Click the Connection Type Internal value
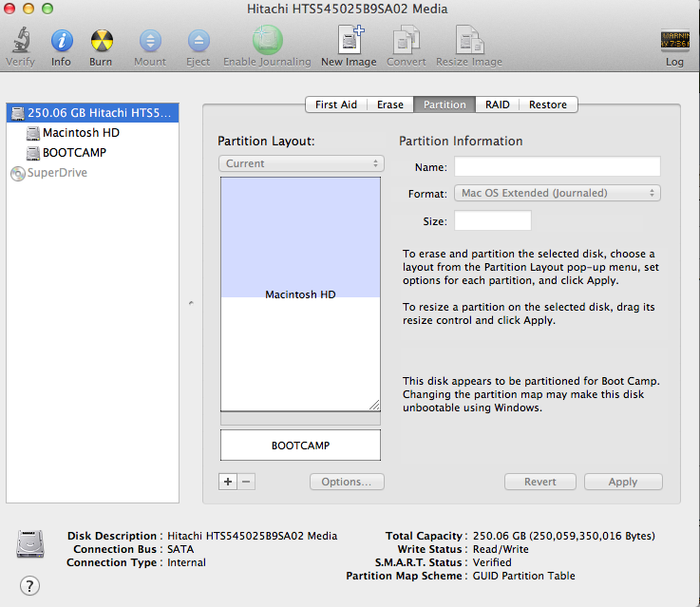Image resolution: width=700 pixels, height=607 pixels. [x=186, y=562]
